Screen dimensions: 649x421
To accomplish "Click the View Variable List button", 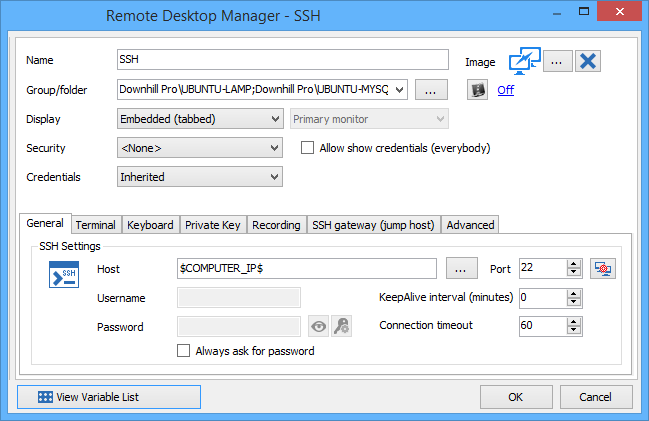I will [x=109, y=397].
